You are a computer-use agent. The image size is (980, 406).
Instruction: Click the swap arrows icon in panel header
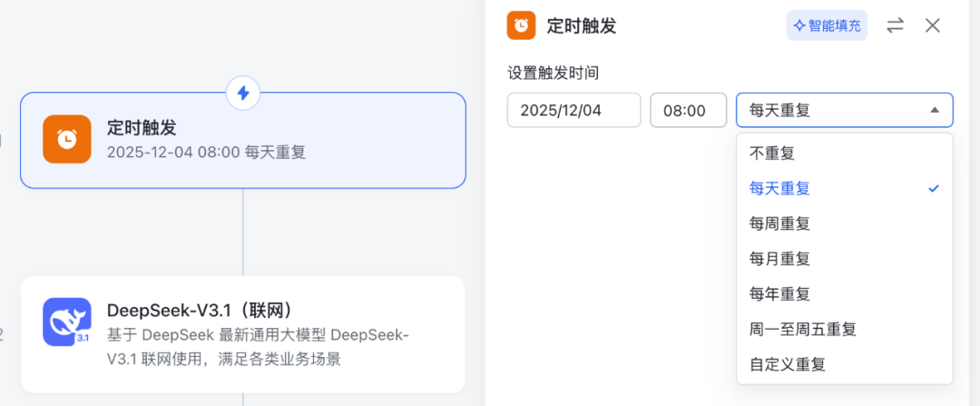point(895,25)
